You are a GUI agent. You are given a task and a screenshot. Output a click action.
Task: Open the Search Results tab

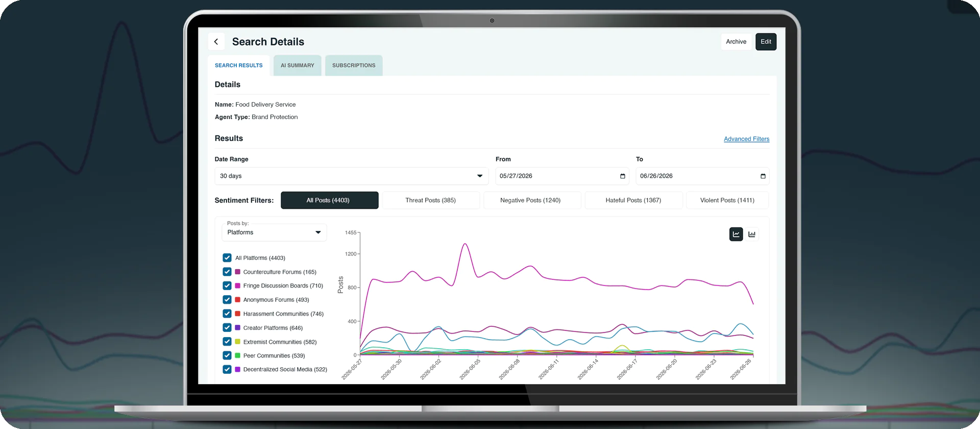(x=239, y=65)
